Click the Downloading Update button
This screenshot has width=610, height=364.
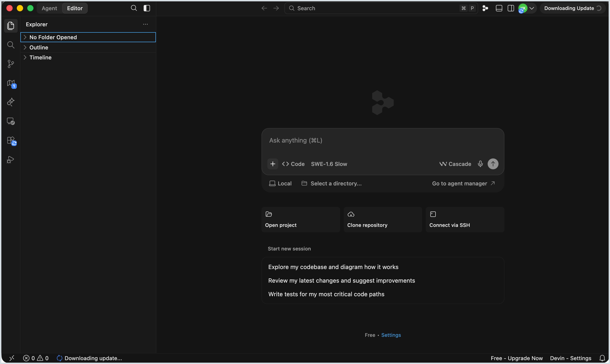(572, 8)
